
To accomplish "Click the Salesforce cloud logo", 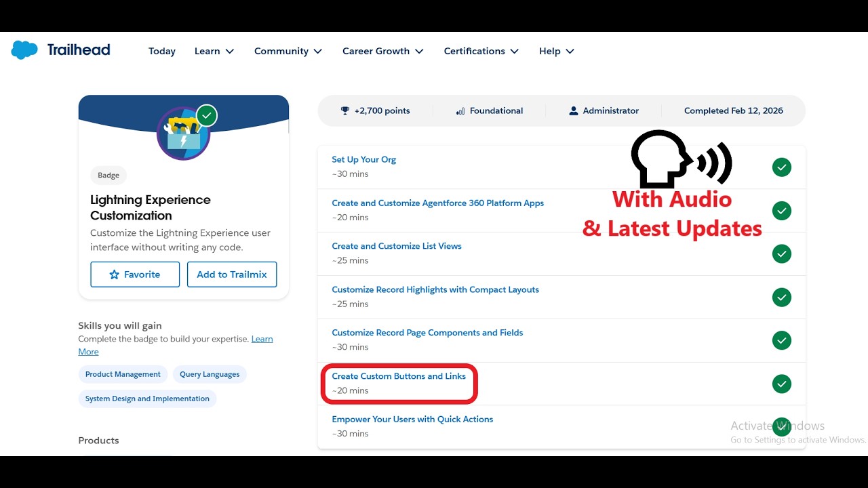I will coord(24,50).
